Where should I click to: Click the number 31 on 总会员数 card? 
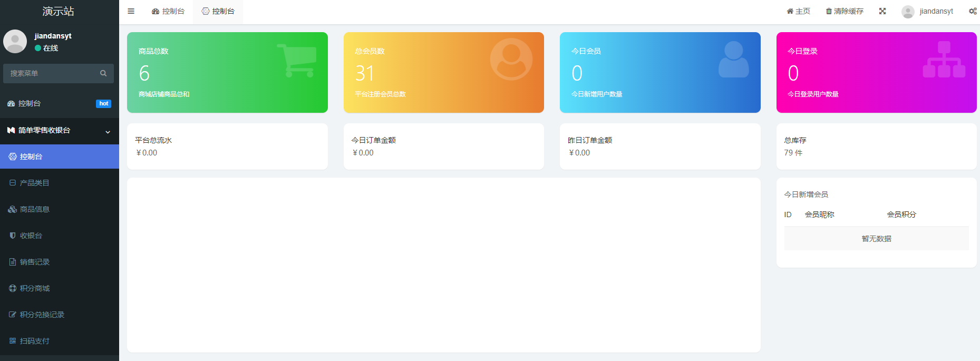365,73
